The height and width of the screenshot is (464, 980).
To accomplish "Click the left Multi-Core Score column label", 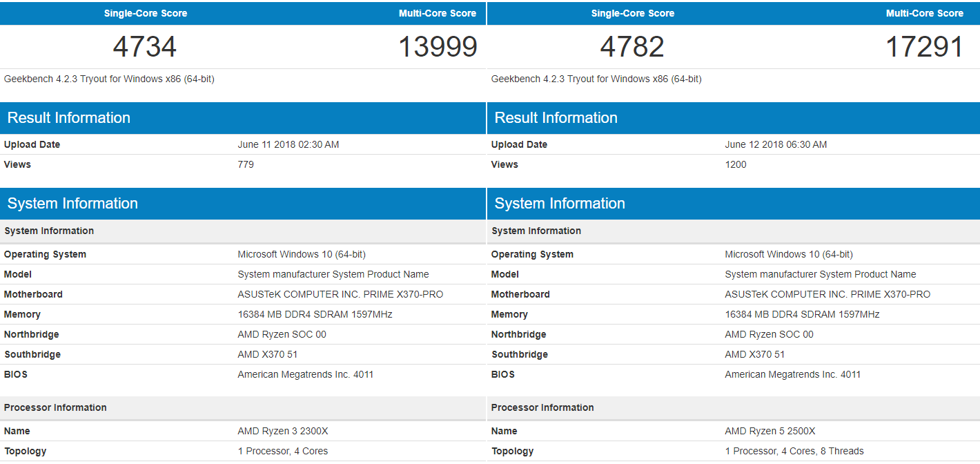I will pyautogui.click(x=438, y=13).
